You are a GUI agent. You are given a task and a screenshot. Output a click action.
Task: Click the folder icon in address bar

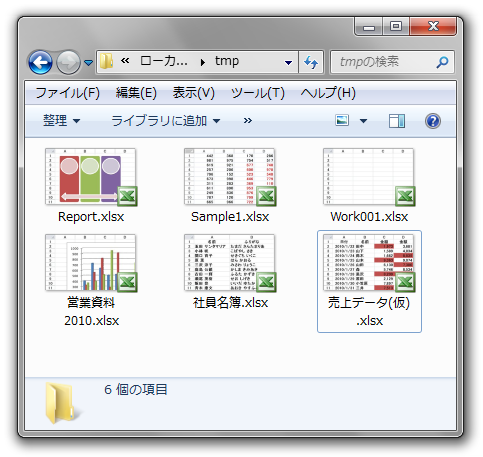[x=106, y=62]
